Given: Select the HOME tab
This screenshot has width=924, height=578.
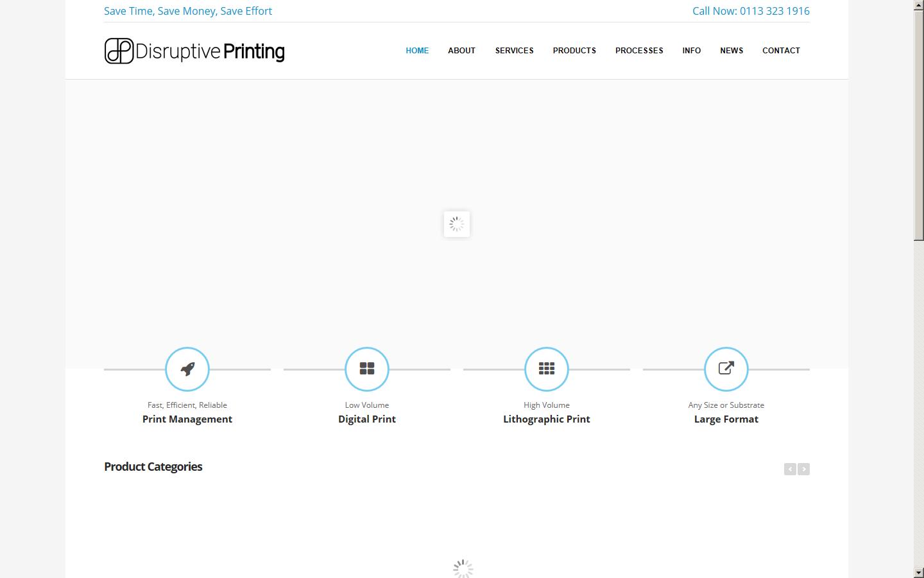Looking at the screenshot, I should click(417, 51).
